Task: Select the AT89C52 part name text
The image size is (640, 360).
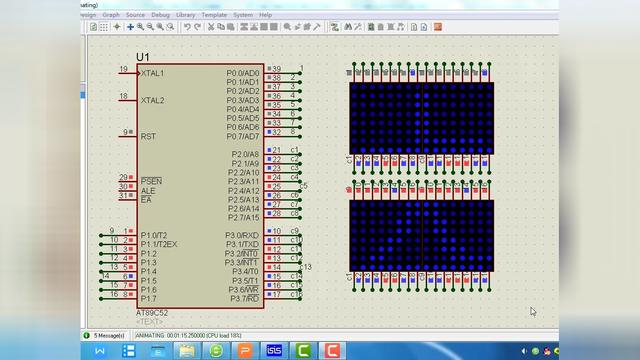Action: (152, 313)
